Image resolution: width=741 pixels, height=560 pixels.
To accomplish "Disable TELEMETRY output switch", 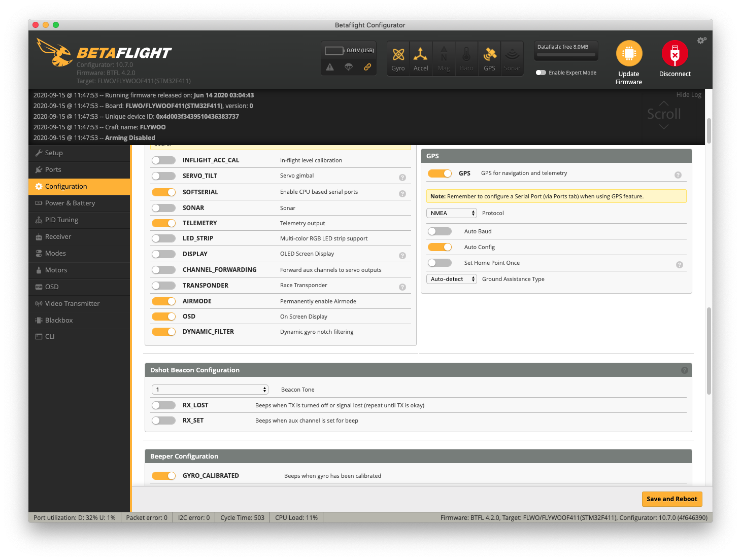I will click(x=163, y=223).
